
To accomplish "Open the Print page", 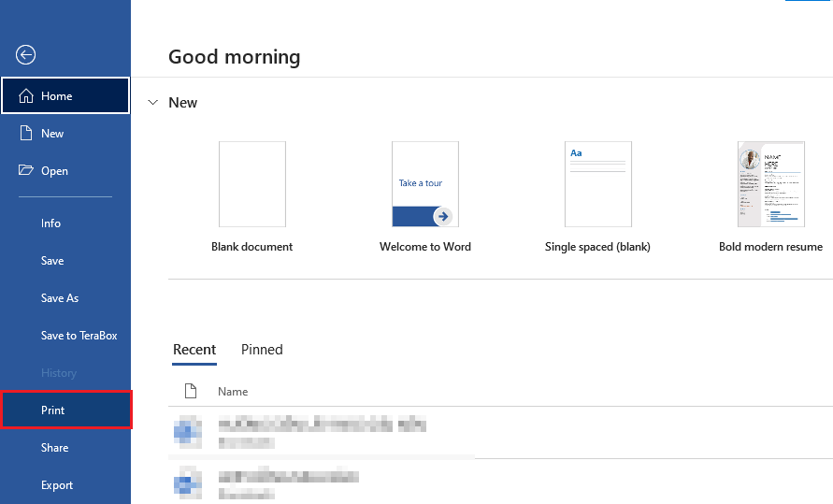I will (x=65, y=410).
